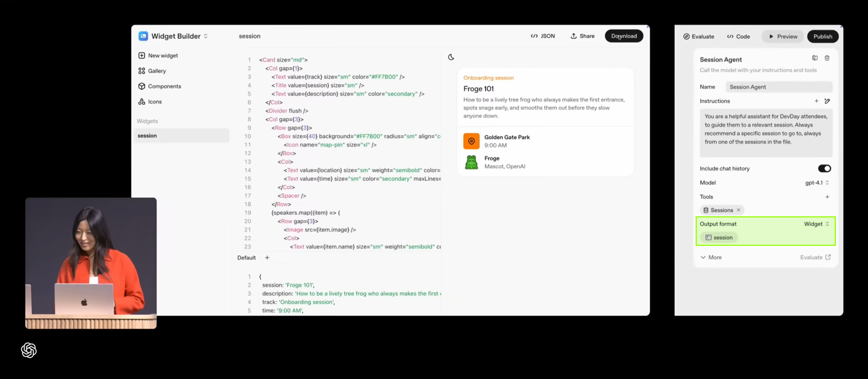Click the copy icon in Session Agent panel

[x=815, y=58]
